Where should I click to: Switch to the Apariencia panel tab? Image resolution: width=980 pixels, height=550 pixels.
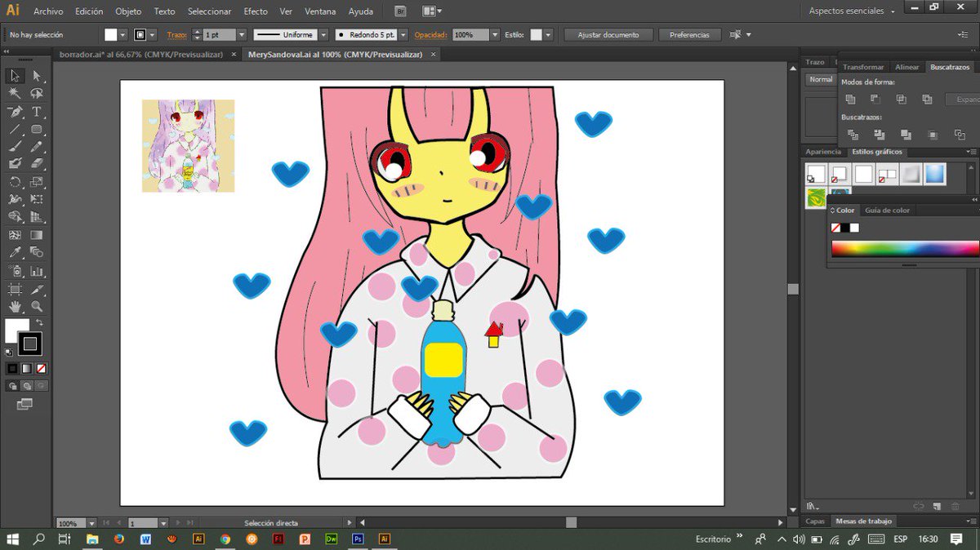822,152
